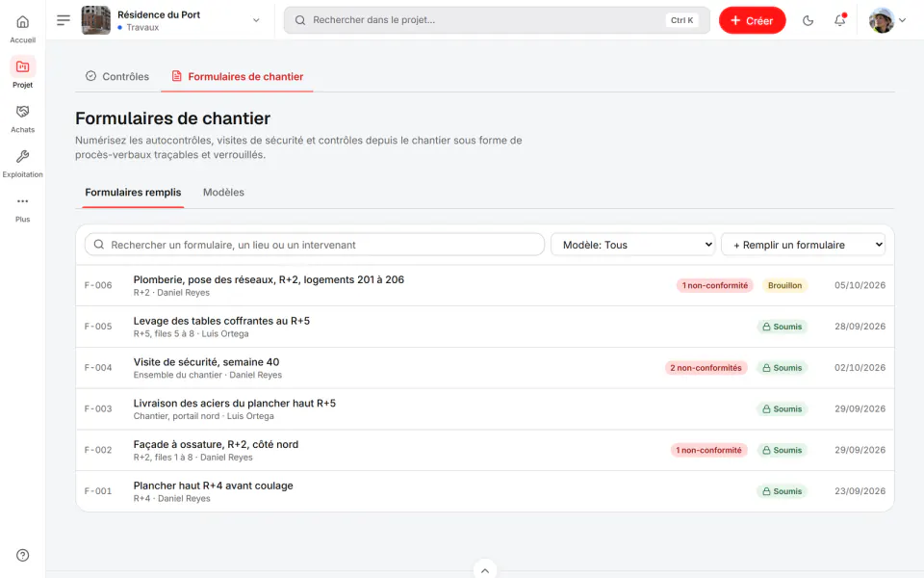Switch to the Modèles tab
Screen dimensions: 924x578
[223, 193]
